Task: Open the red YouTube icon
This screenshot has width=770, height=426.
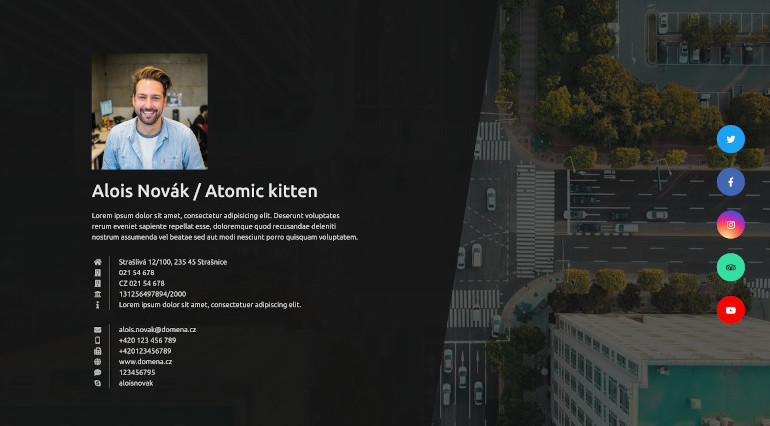Action: 731,311
